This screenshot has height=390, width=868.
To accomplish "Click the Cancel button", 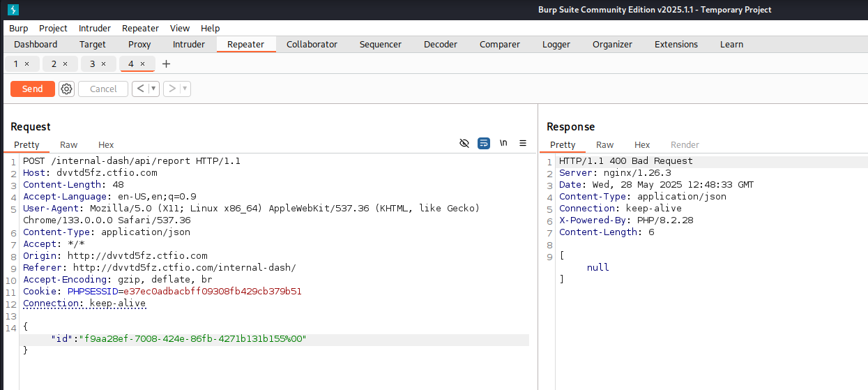I will [103, 89].
